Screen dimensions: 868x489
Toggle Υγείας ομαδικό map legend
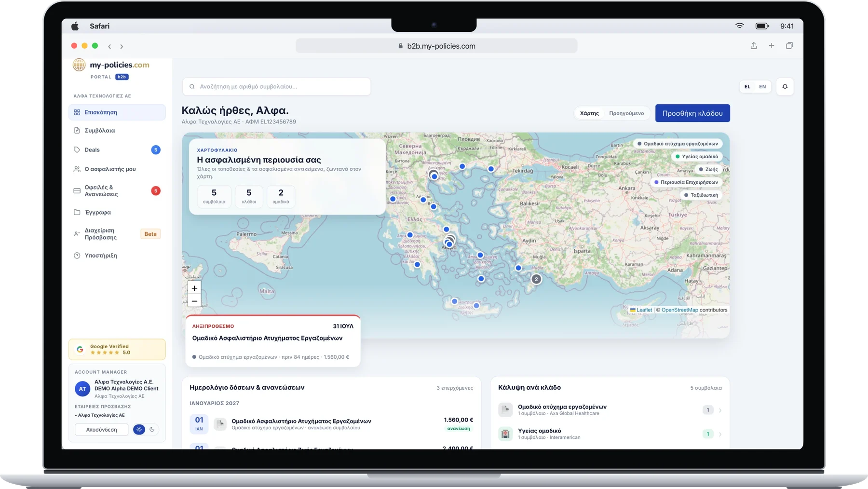(x=697, y=157)
